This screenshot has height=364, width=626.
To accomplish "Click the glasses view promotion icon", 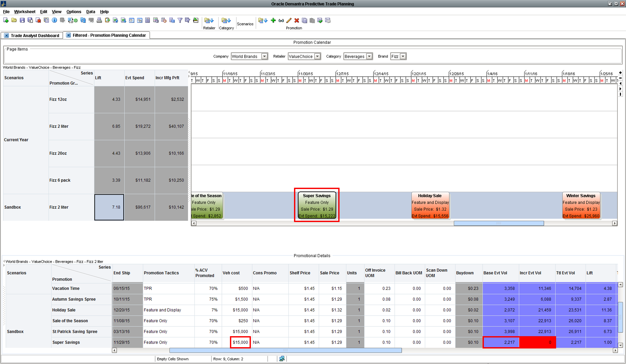I will (281, 20).
